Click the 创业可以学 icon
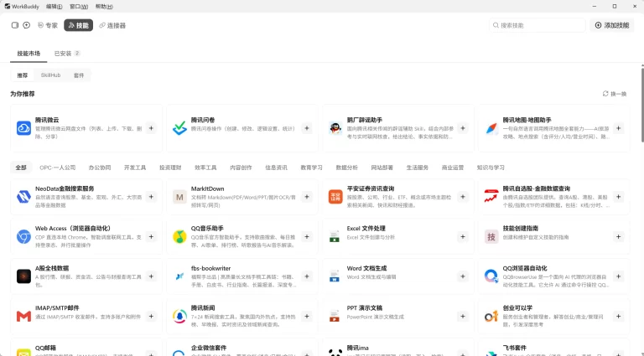This screenshot has width=644, height=356. click(491, 317)
